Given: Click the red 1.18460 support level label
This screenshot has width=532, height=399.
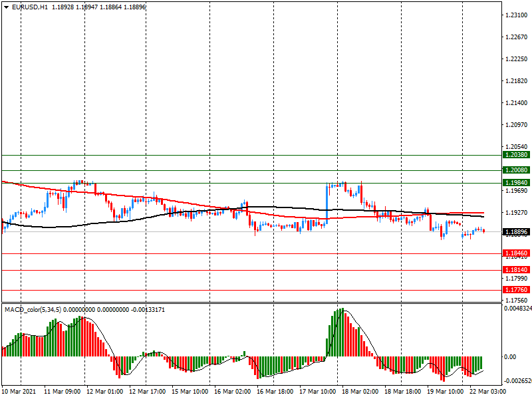Looking at the screenshot, I should coord(516,253).
